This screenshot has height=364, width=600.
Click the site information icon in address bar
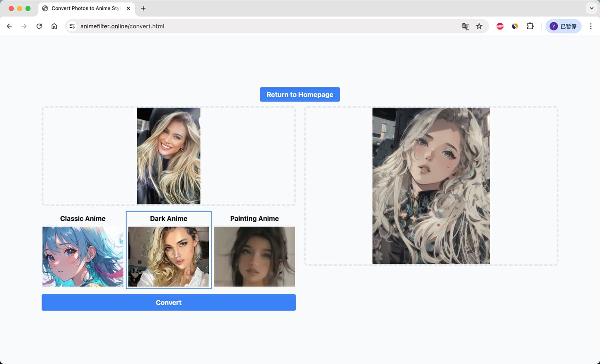[72, 26]
